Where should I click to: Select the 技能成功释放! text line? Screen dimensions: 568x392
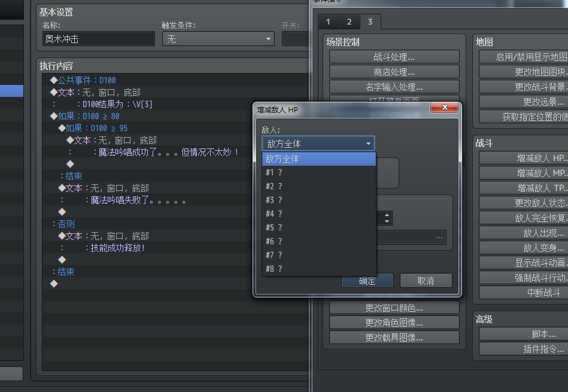175,248
